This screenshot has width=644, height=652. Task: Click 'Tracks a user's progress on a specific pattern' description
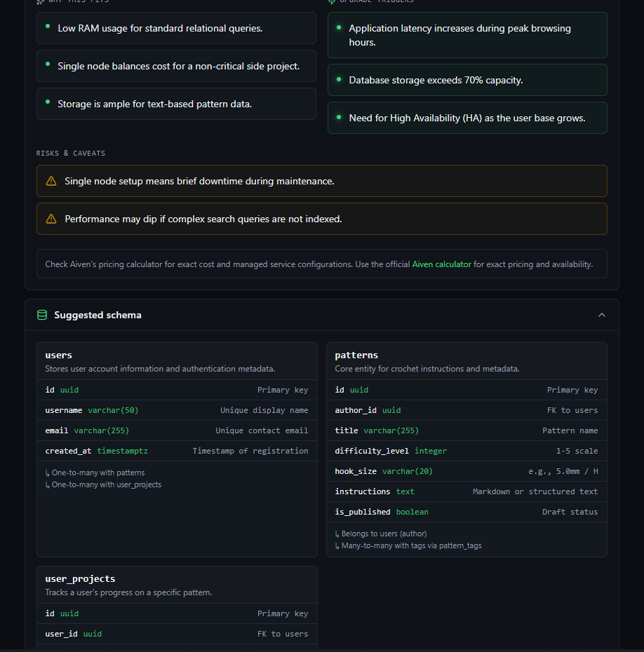128,592
